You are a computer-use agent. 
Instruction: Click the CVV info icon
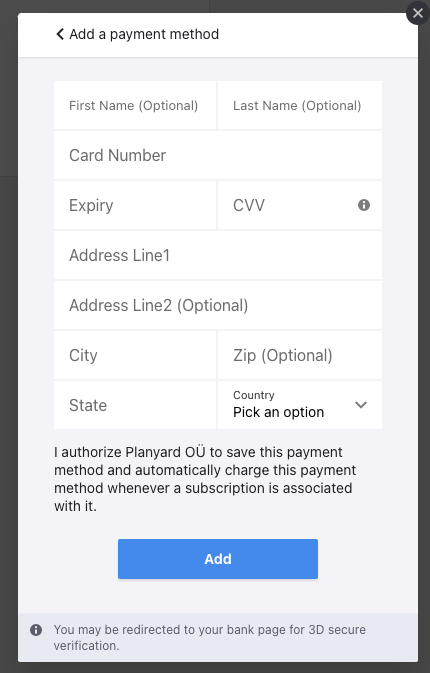[x=364, y=205]
